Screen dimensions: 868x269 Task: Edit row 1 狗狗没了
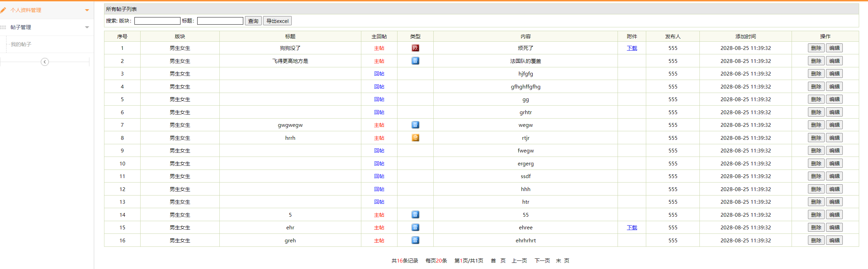834,48
